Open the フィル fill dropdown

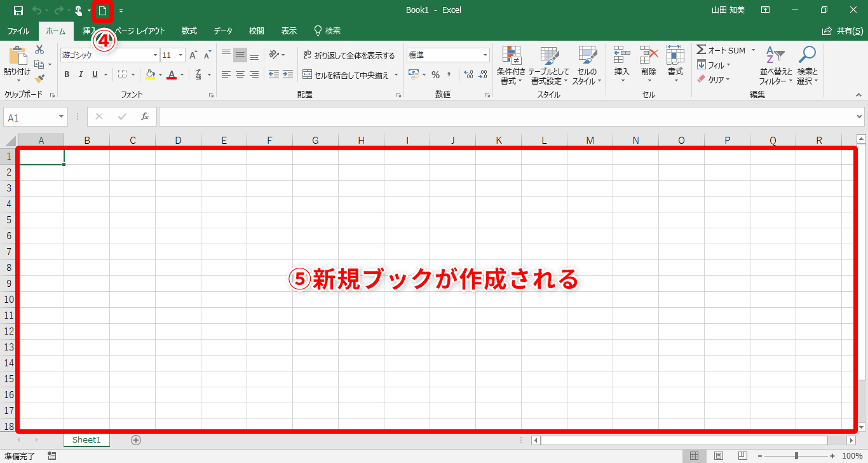pos(714,65)
